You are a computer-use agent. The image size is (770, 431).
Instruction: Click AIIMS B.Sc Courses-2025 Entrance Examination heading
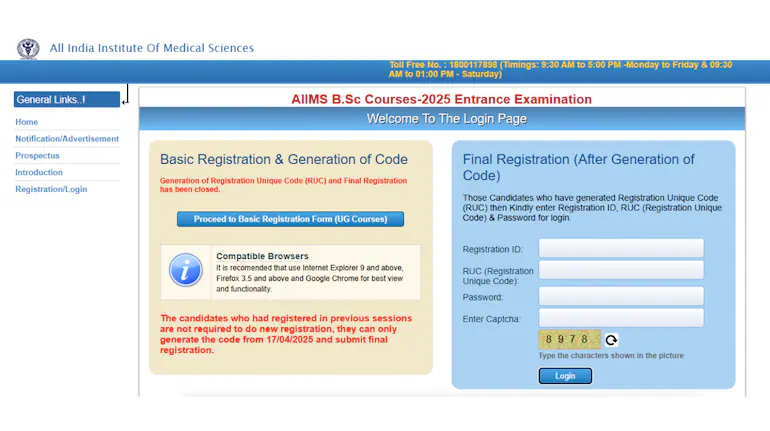click(441, 99)
